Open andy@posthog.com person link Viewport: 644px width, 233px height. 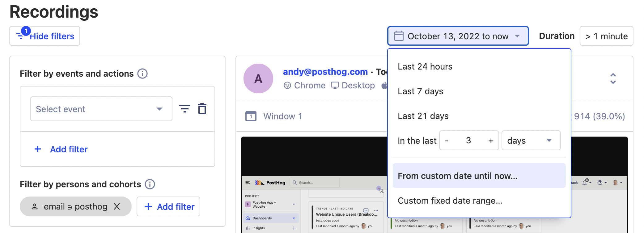tap(325, 72)
